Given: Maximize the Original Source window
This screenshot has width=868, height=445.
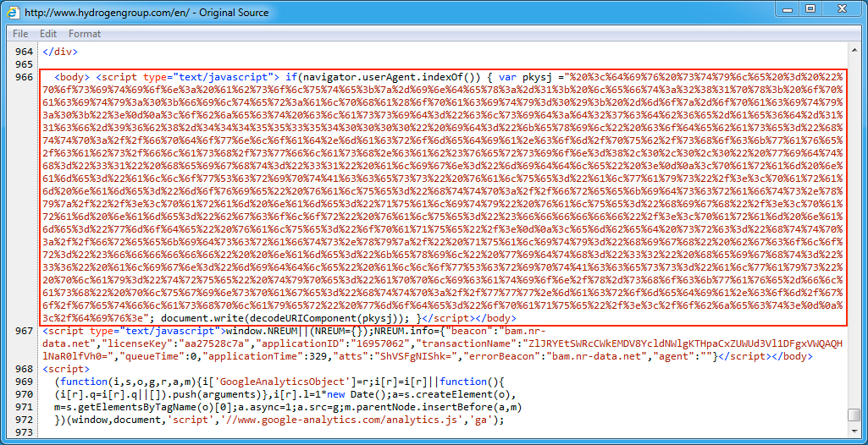Looking at the screenshot, I should tap(810, 9).
